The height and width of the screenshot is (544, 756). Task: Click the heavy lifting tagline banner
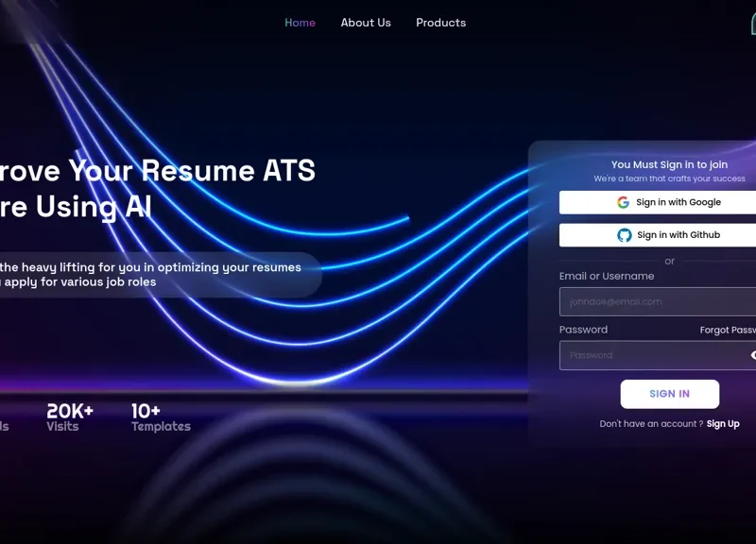(x=151, y=275)
